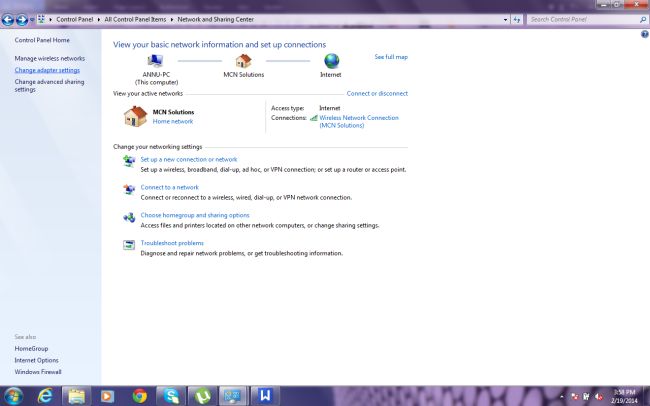Open HomeGroup under See also
650x406 pixels.
point(31,349)
